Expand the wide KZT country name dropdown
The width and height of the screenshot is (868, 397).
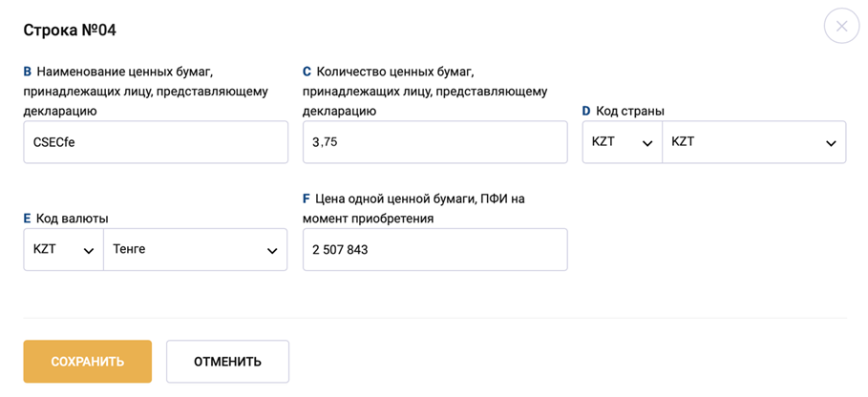click(753, 142)
